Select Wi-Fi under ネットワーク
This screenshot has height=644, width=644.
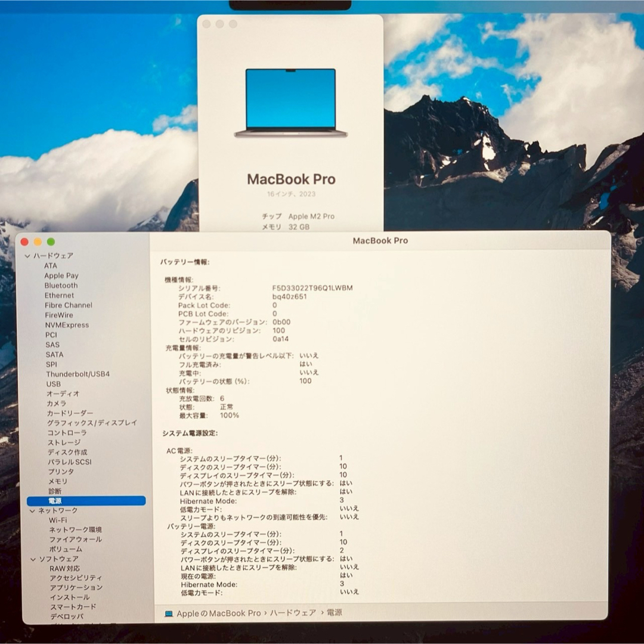tap(58, 521)
